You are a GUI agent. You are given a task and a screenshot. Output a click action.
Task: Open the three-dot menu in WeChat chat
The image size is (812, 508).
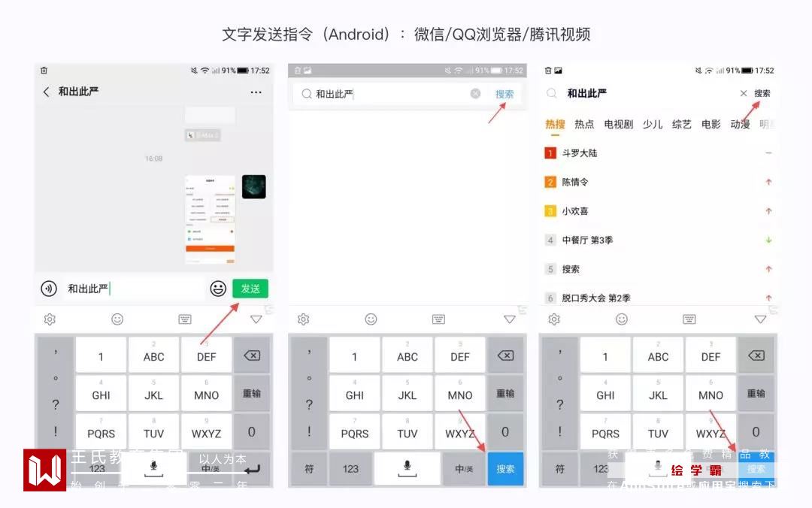(x=256, y=92)
